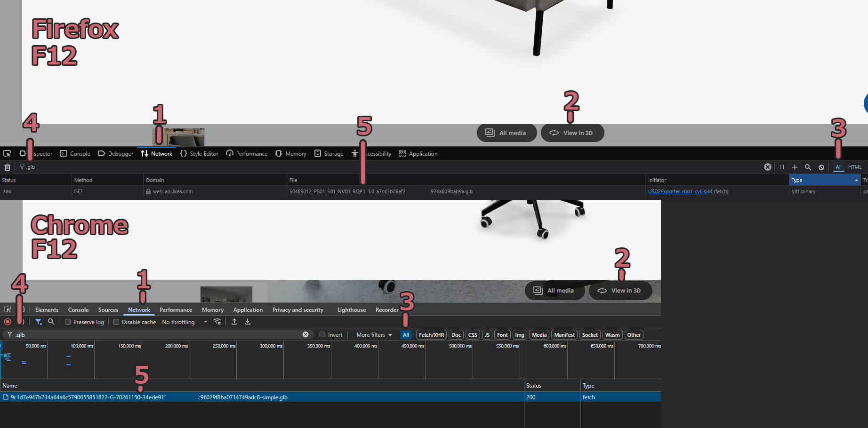Viewport: 868px width, 428px height.
Task: Toggle Wasm filter chip
Action: (x=612, y=335)
